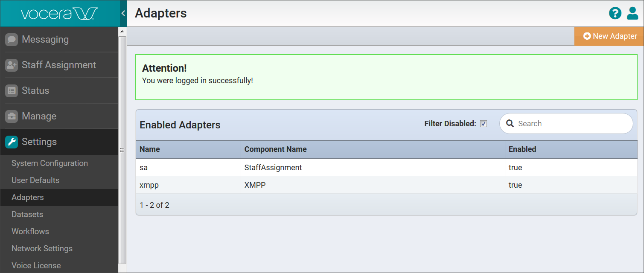The height and width of the screenshot is (273, 644).
Task: Collapse the sidebar with the chevron arrow
Action: (123, 13)
